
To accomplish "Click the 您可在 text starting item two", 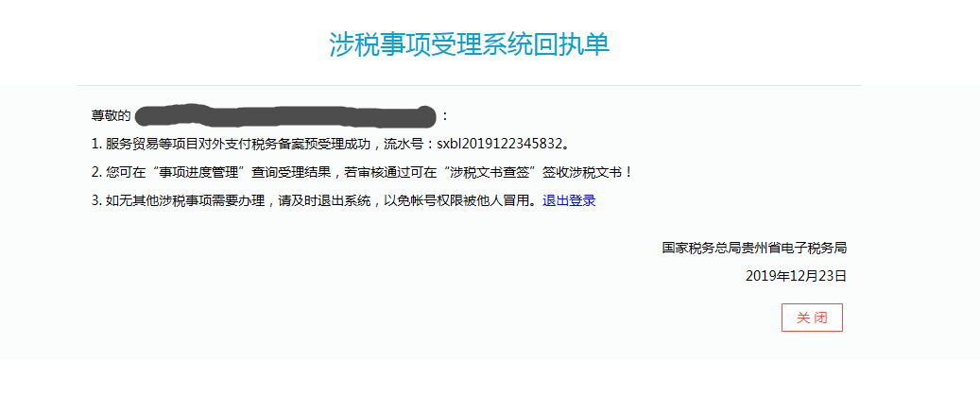I will coord(124,172).
